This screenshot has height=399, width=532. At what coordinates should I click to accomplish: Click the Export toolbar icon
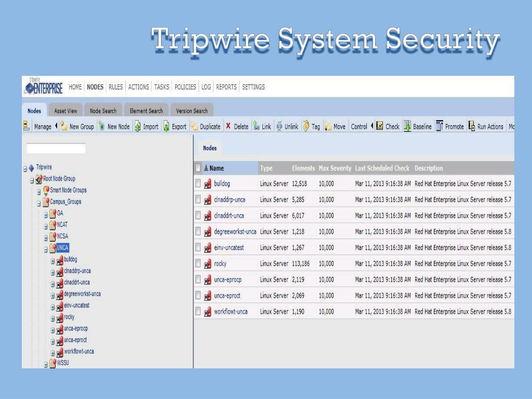click(166, 126)
